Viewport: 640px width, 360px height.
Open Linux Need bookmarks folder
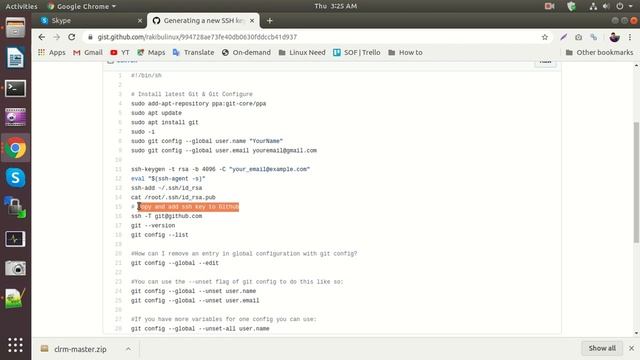[x=302, y=52]
